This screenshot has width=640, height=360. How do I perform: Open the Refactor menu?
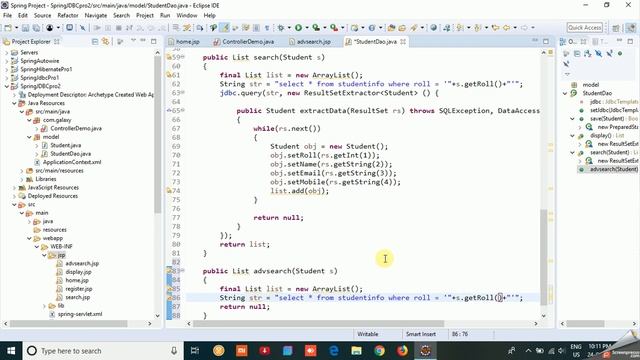[68, 16]
